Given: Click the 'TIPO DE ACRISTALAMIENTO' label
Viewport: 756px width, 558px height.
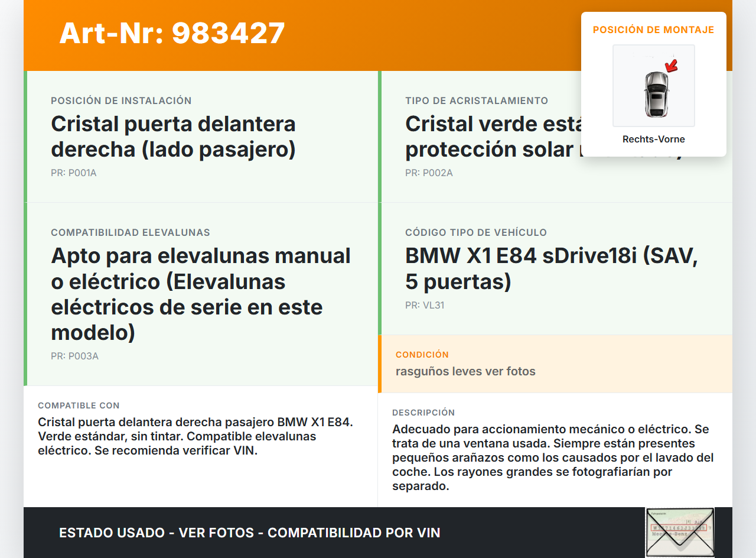Looking at the screenshot, I should pyautogui.click(x=477, y=100).
